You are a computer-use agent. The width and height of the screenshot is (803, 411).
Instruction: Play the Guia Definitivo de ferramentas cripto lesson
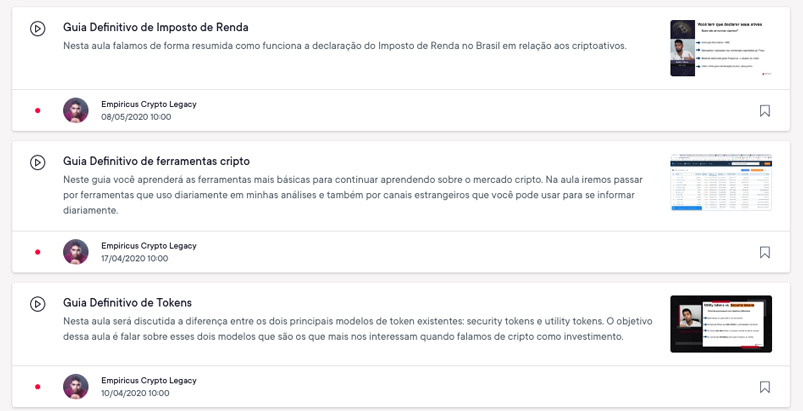(37, 162)
